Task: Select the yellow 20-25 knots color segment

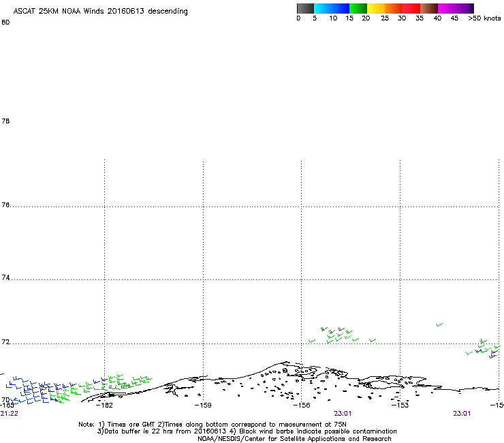Action: click(x=376, y=8)
